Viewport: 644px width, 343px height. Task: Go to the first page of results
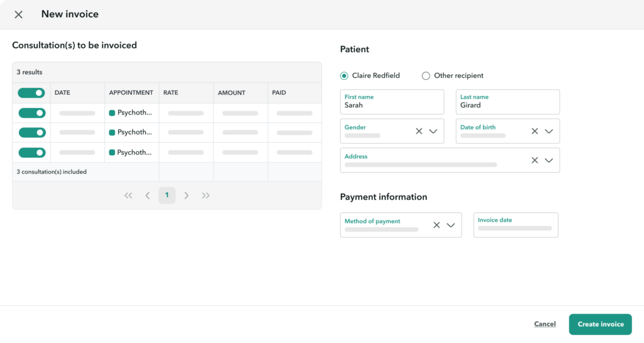[x=128, y=195]
